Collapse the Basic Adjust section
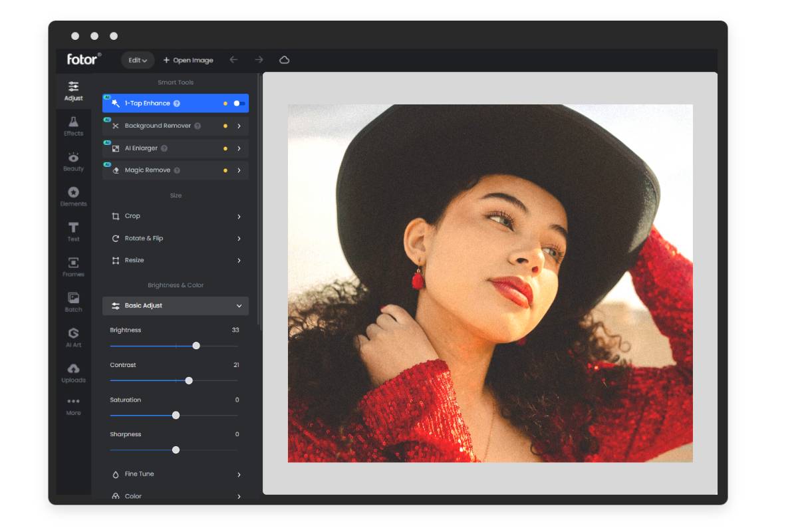 239,306
